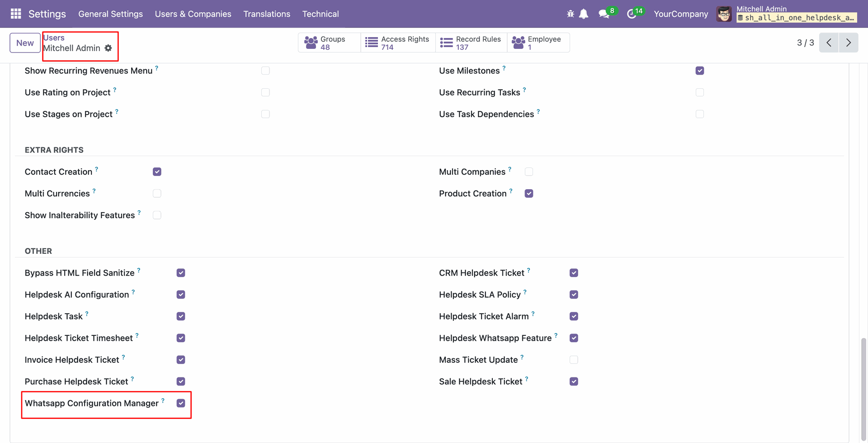868x443 pixels.
Task: Click help tooltip for Helpdesk Task
Action: click(x=87, y=314)
